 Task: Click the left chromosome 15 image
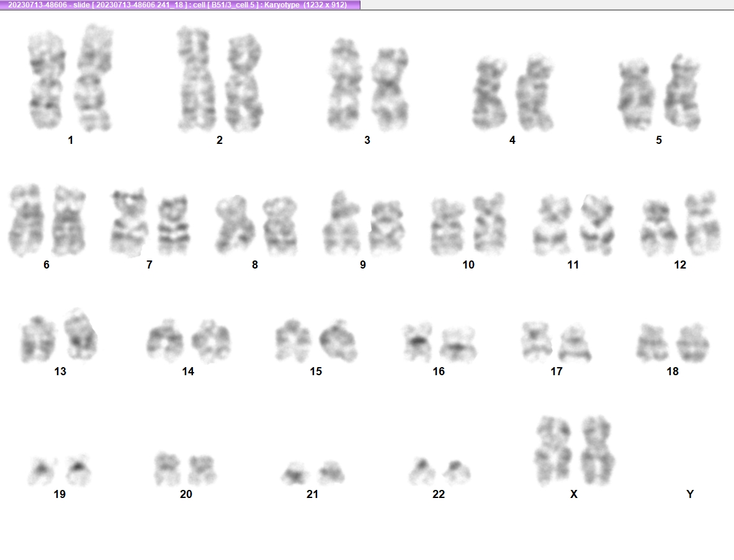coord(293,340)
